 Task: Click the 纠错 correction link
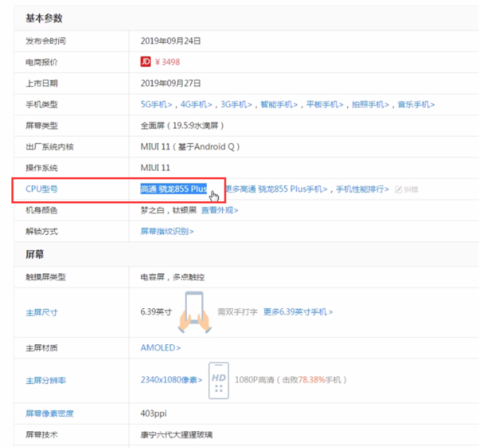point(410,189)
